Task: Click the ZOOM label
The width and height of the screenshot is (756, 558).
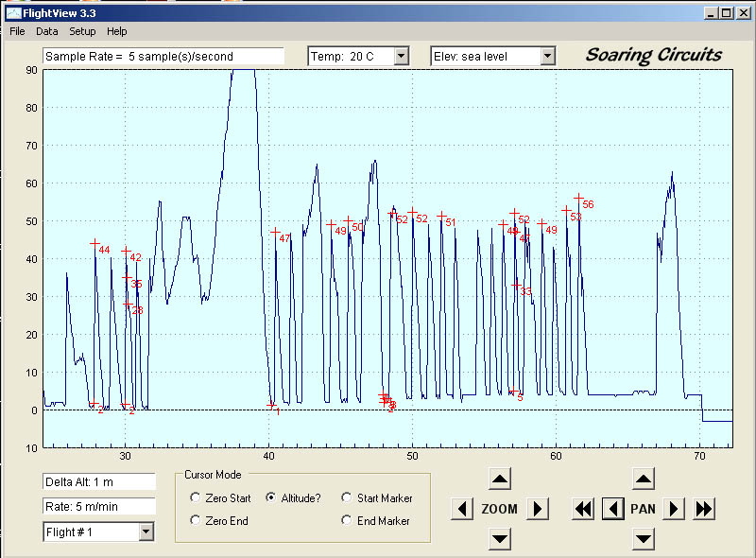Action: [500, 509]
